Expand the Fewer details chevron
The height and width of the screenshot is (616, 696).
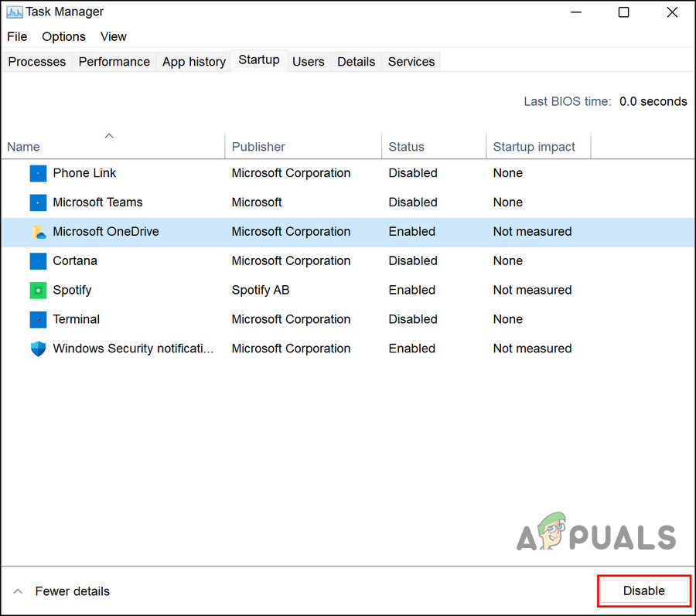(18, 590)
